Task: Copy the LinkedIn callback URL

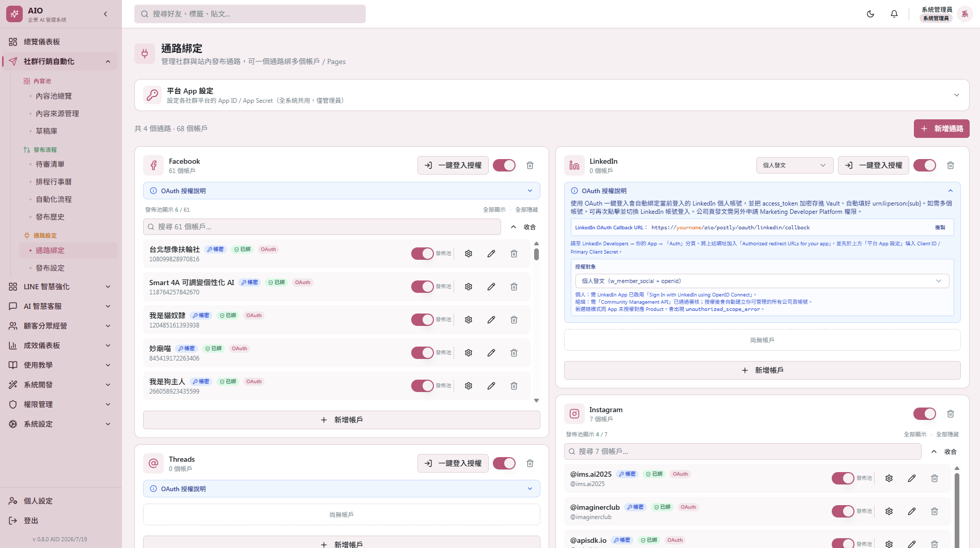Action: (940, 227)
